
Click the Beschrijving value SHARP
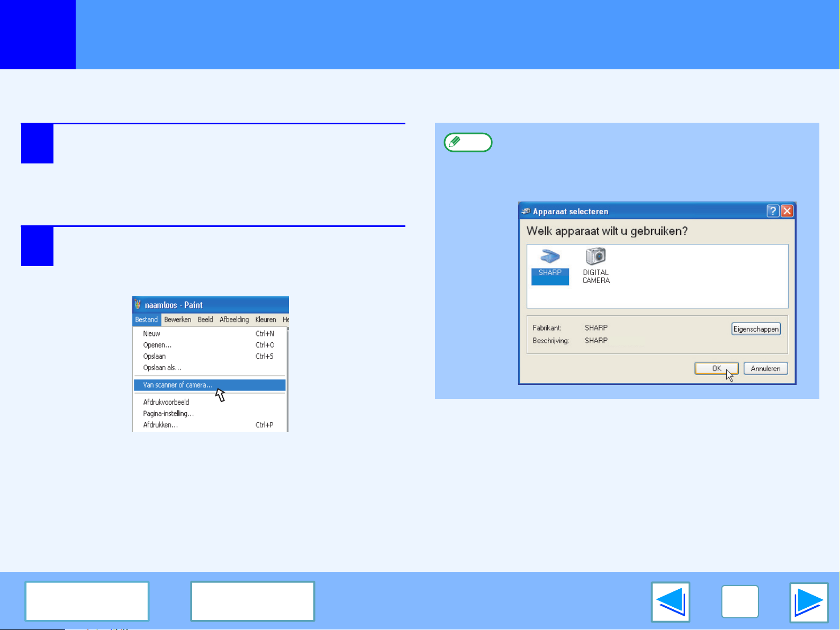596,341
